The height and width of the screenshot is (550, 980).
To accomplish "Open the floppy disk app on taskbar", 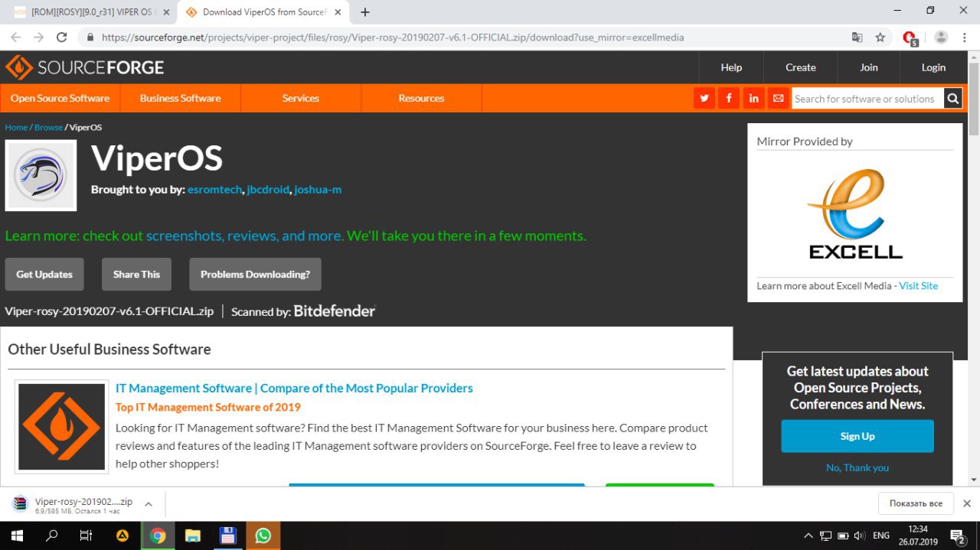I will coord(227,535).
